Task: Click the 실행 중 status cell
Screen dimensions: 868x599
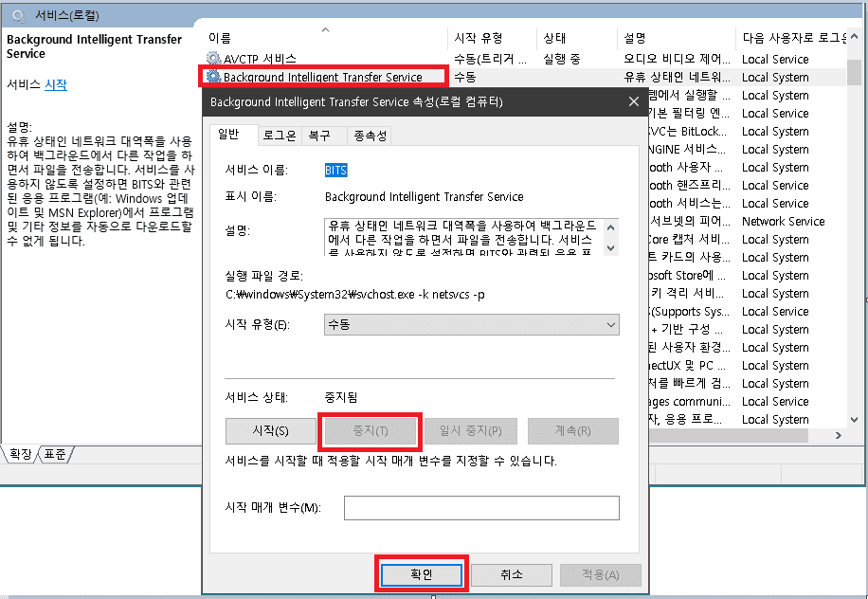Action: pos(562,59)
